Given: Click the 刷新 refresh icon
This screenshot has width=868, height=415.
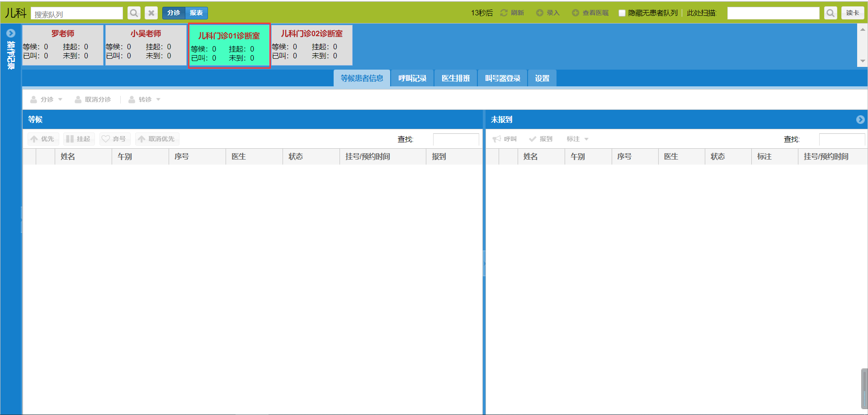Looking at the screenshot, I should click(504, 13).
